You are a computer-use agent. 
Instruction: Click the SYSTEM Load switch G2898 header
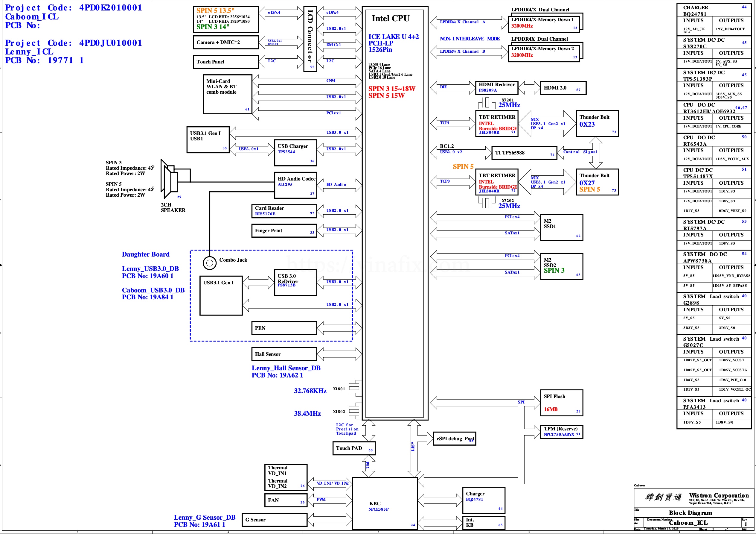pos(714,299)
